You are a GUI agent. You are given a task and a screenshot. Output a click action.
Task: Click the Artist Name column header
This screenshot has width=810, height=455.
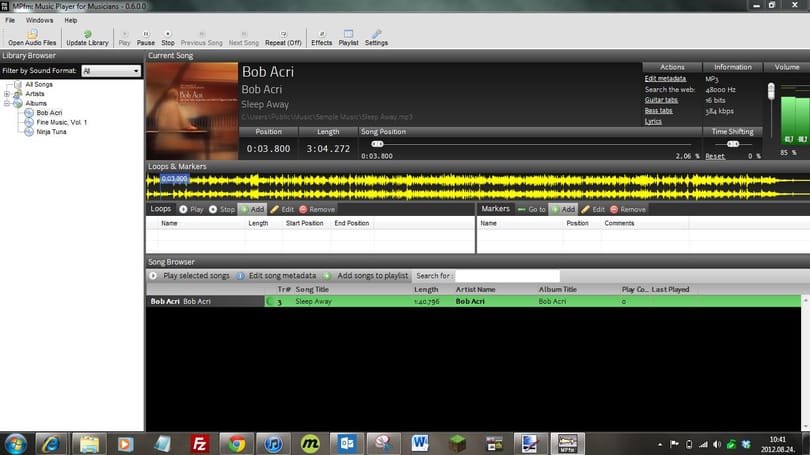[x=475, y=289]
